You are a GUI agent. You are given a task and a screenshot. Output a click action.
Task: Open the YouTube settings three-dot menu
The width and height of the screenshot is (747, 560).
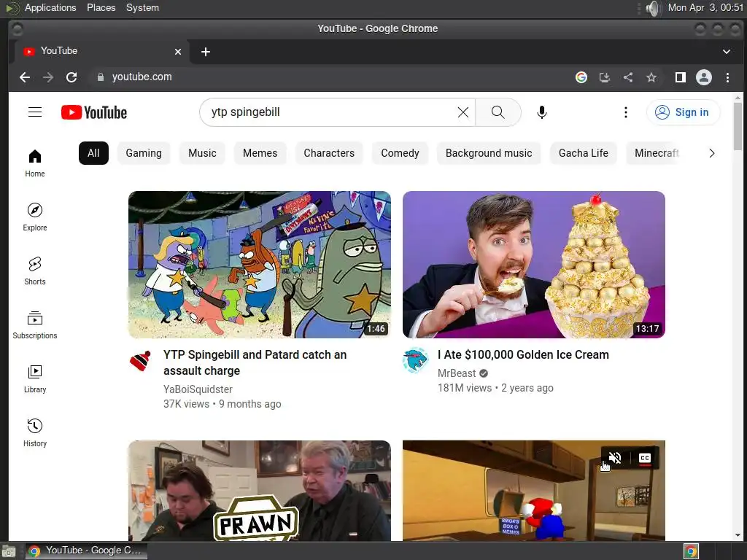click(626, 112)
